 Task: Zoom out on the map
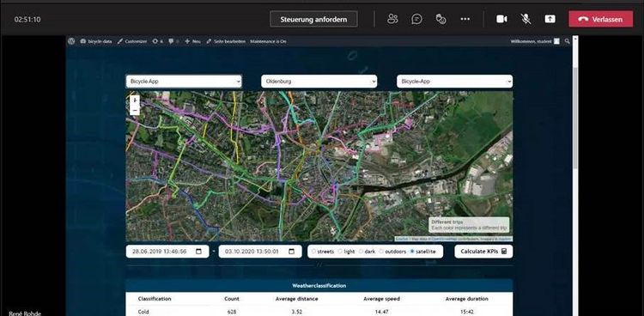coord(135,111)
